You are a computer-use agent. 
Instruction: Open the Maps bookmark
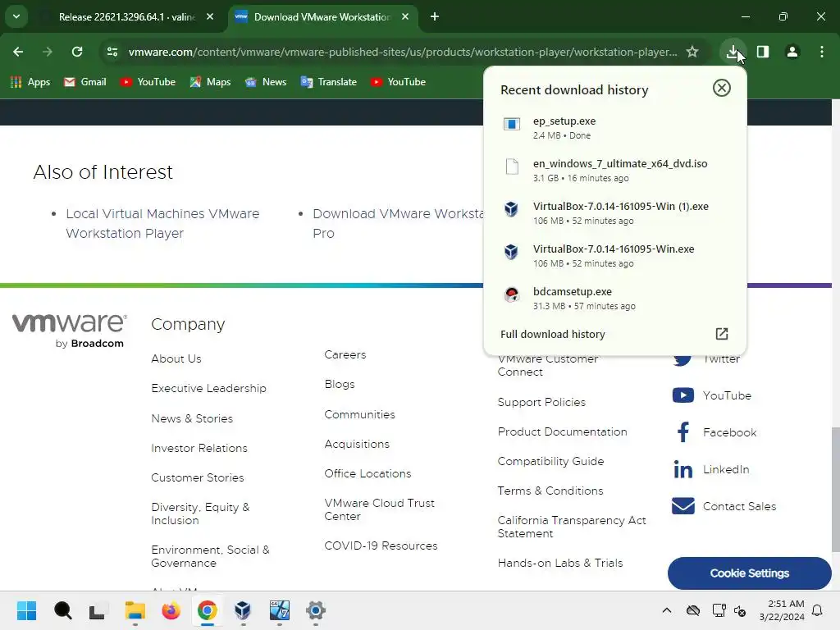coord(210,82)
